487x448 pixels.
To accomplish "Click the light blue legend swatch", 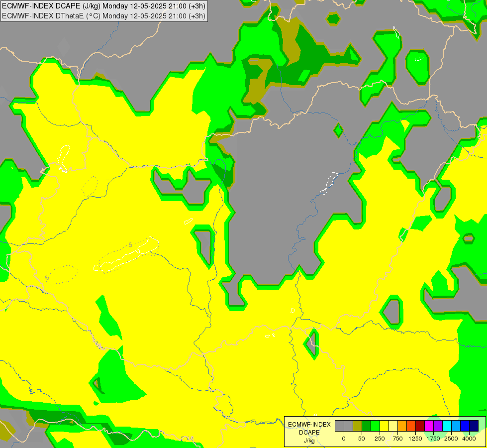I will click(x=456, y=426).
